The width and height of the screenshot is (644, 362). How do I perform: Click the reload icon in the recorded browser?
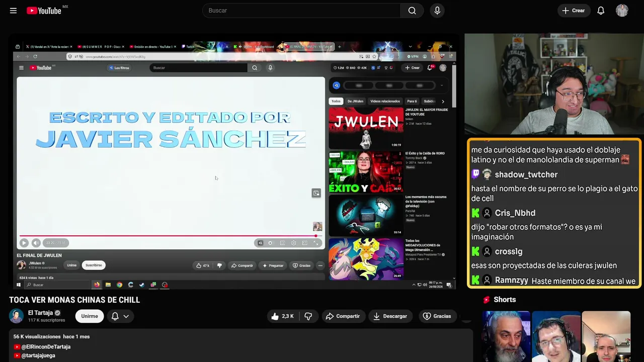point(35,56)
